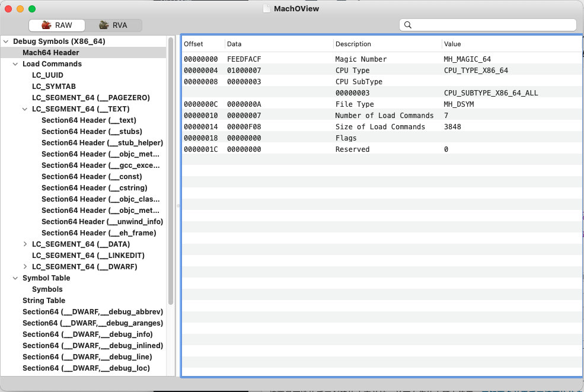Viewport: 584px width, 392px height.
Task: Collapse the Debug Symbols (X86_64) root node
Action: tap(6, 42)
